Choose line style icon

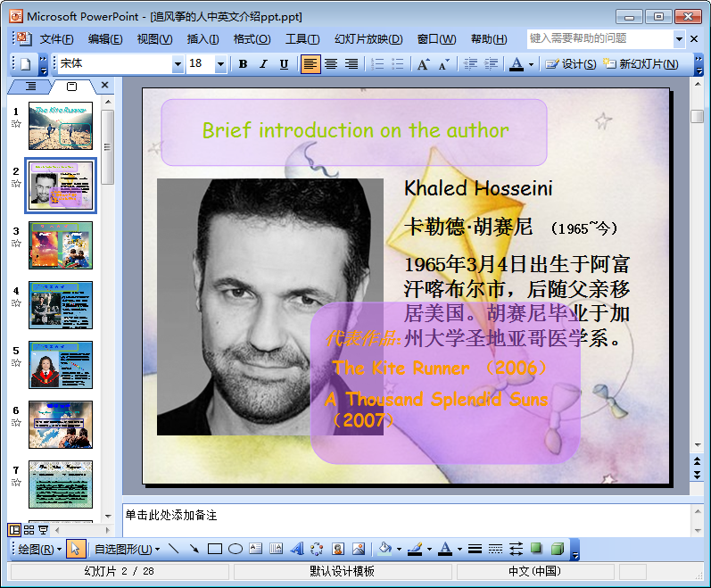[x=475, y=549]
